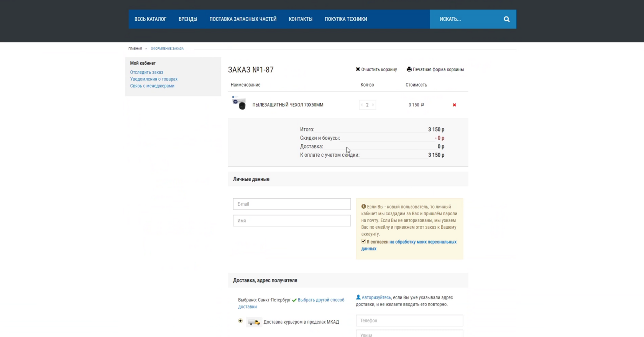644x337 pixels.
Task: Select courier delivery within МКАД radio button
Action: click(x=240, y=321)
